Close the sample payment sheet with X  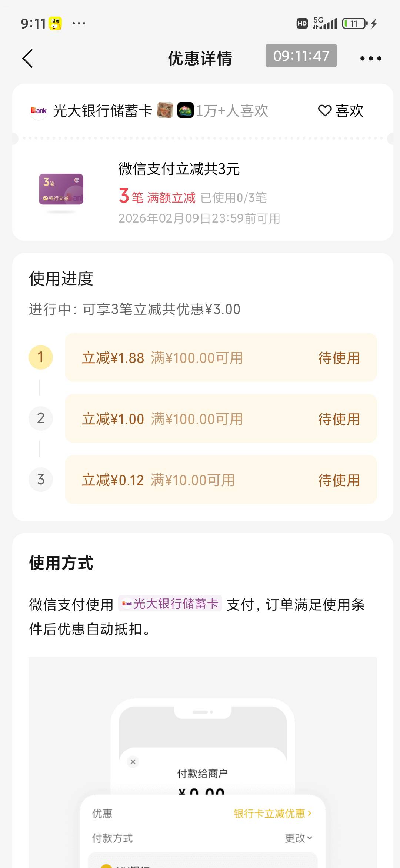[x=133, y=762]
